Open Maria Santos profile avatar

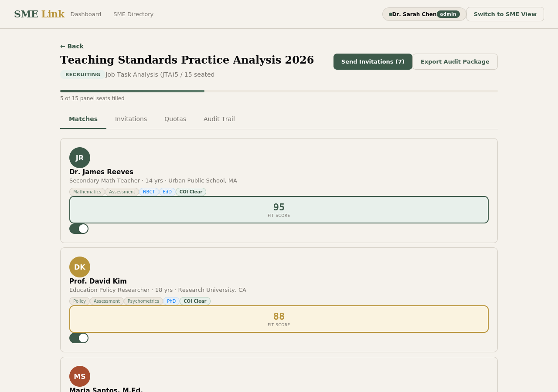(80, 375)
